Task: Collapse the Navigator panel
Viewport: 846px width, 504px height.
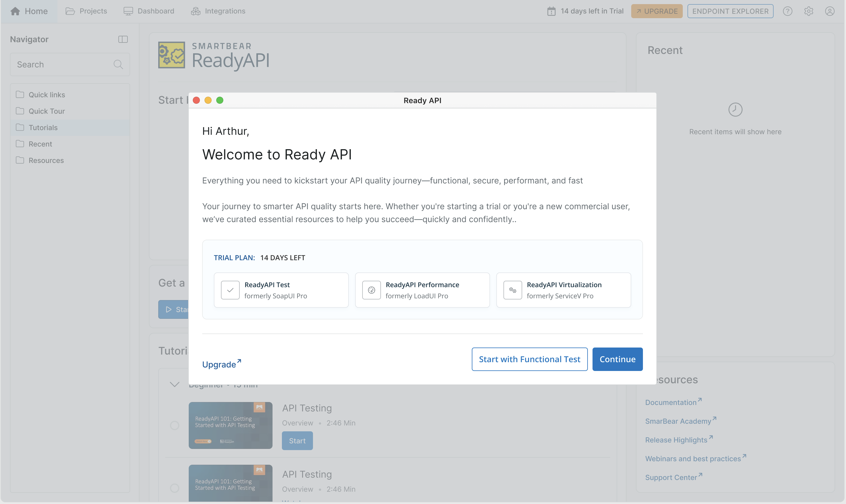Action: [x=123, y=39]
